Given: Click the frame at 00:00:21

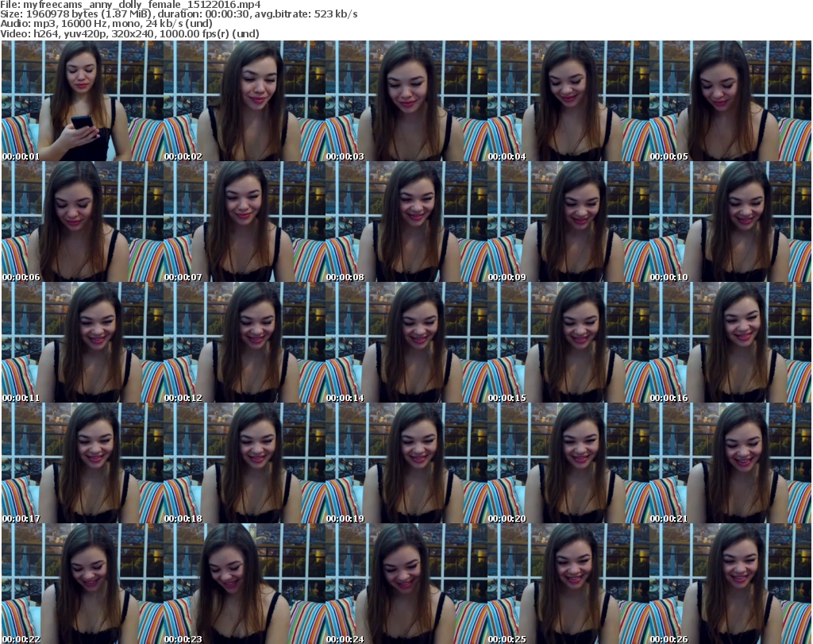Looking at the screenshot, I should (730, 464).
